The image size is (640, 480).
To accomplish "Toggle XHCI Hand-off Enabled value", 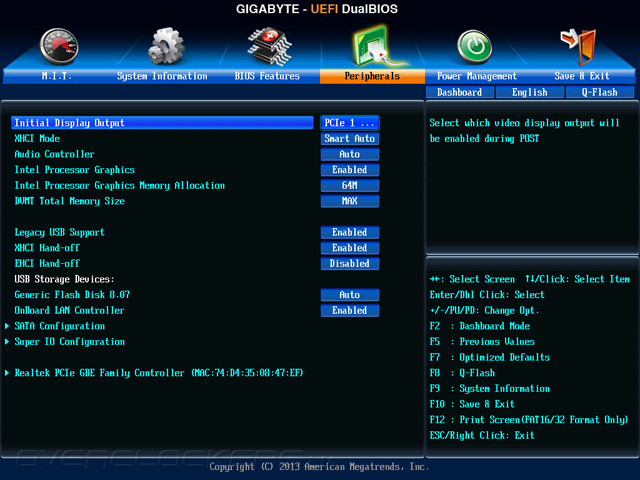I will 350,248.
